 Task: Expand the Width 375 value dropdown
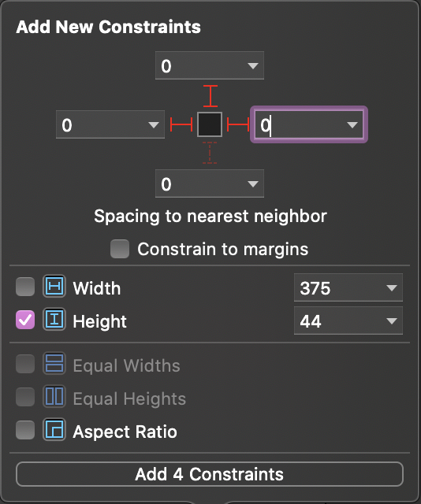[x=392, y=287]
